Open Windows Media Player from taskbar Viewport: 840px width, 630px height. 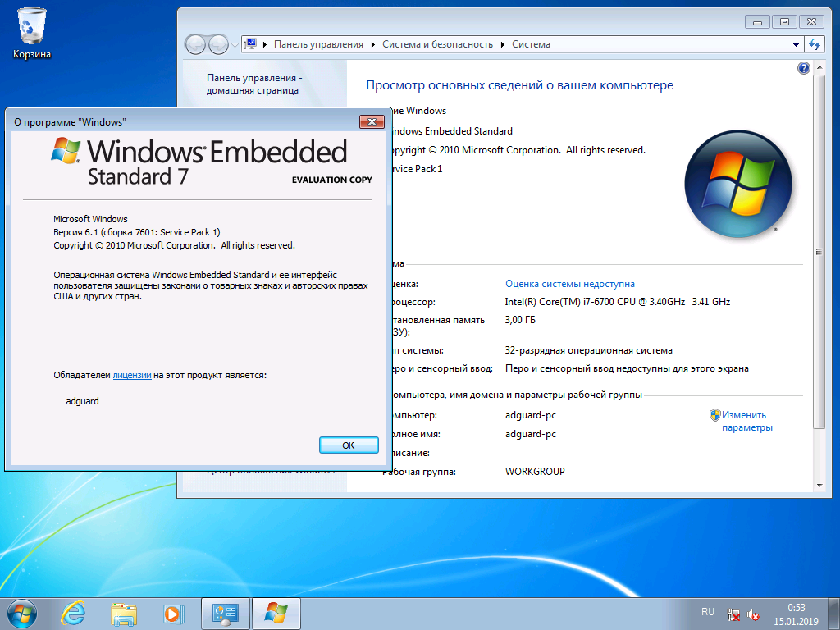pyautogui.click(x=173, y=614)
